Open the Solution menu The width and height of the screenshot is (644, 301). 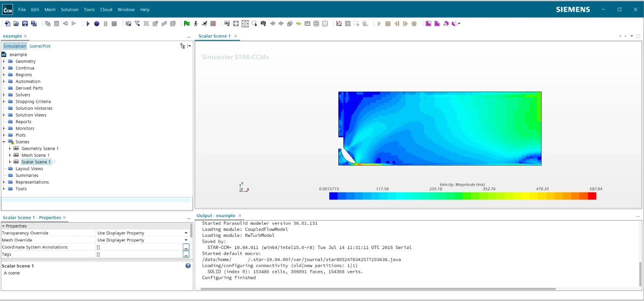69,9
